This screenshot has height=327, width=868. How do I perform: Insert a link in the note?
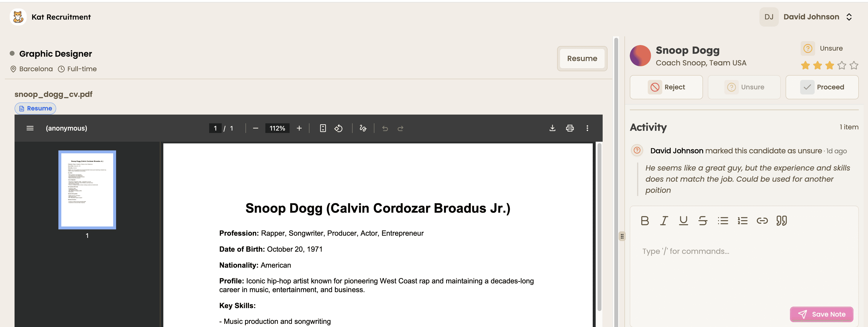[762, 221]
